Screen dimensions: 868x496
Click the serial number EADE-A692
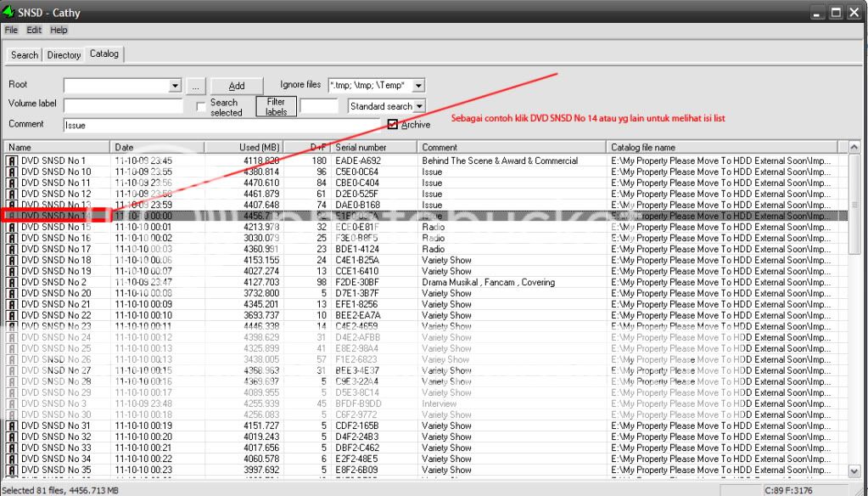(358, 161)
